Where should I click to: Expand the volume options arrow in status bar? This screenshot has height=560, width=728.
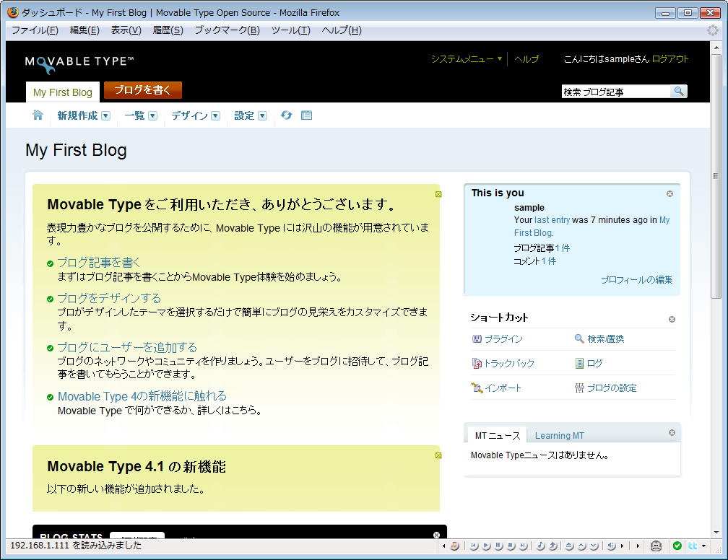(622, 546)
